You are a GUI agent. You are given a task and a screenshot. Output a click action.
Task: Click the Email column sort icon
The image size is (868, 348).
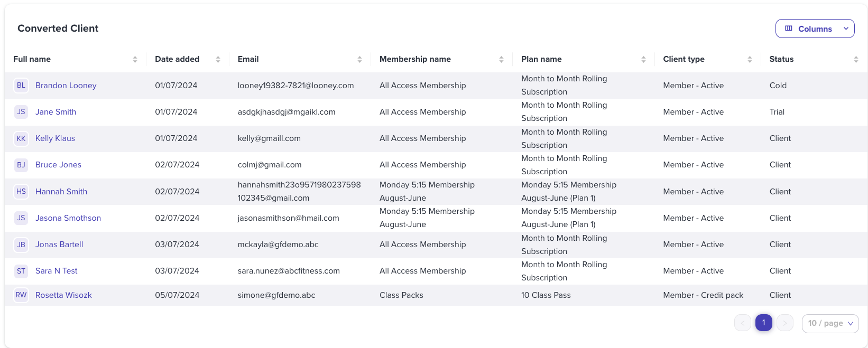coord(359,60)
